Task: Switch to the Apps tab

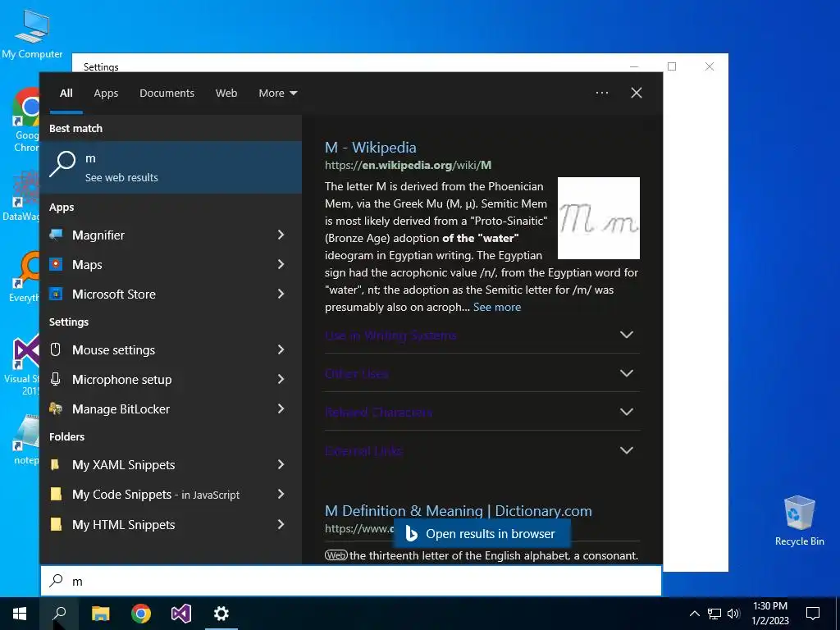Action: point(106,93)
